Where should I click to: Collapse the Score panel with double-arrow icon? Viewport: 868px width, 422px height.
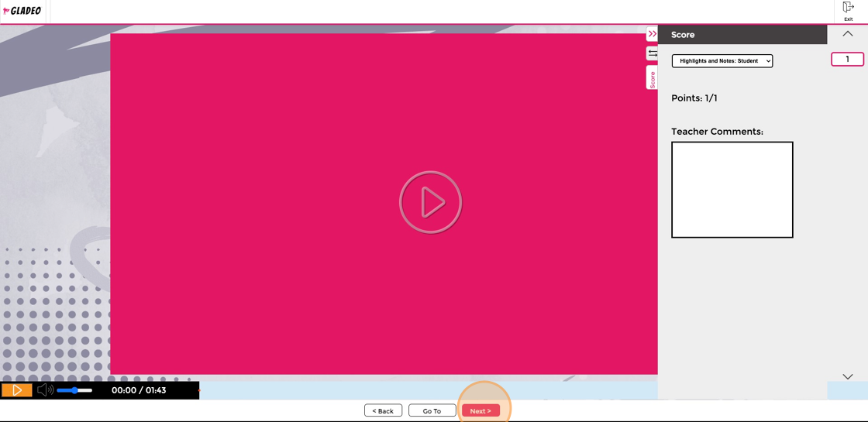click(x=652, y=34)
